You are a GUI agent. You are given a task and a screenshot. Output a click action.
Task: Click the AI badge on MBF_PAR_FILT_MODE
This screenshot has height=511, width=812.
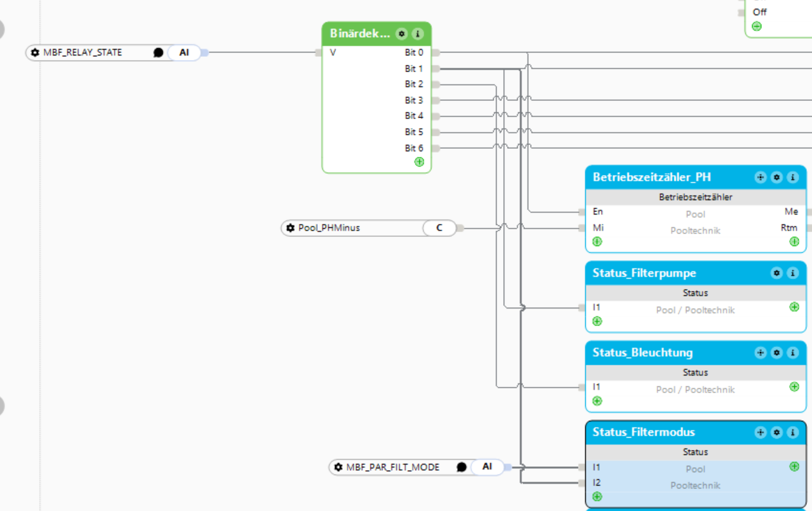click(x=487, y=467)
